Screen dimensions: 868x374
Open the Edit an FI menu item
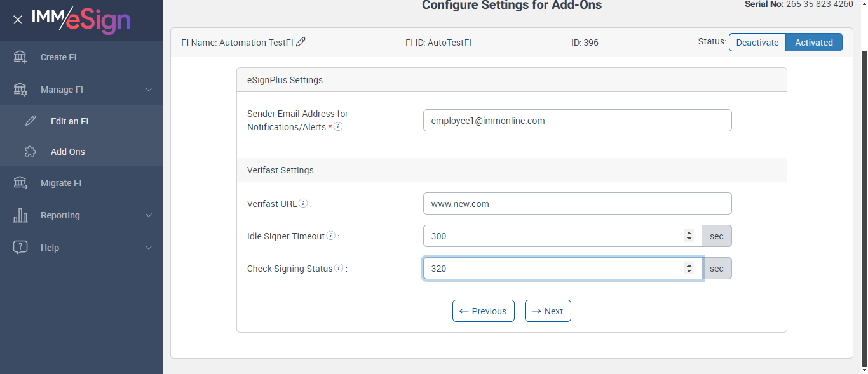[x=69, y=121]
